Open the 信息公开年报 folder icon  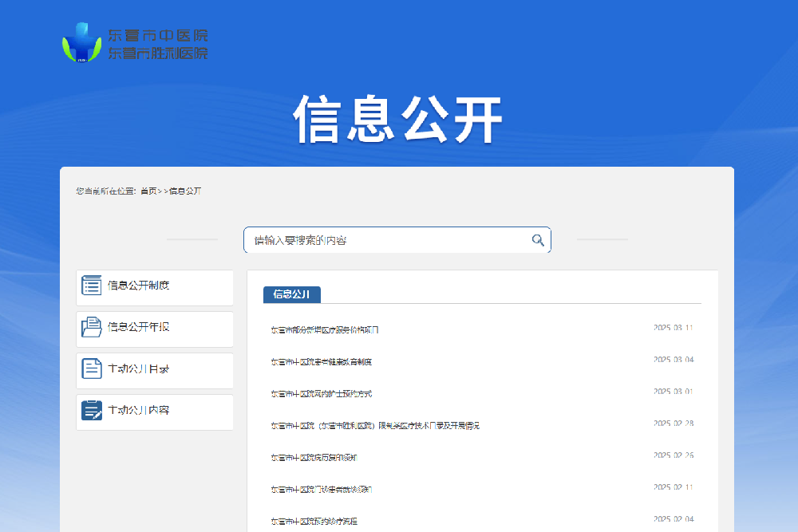[x=91, y=326]
